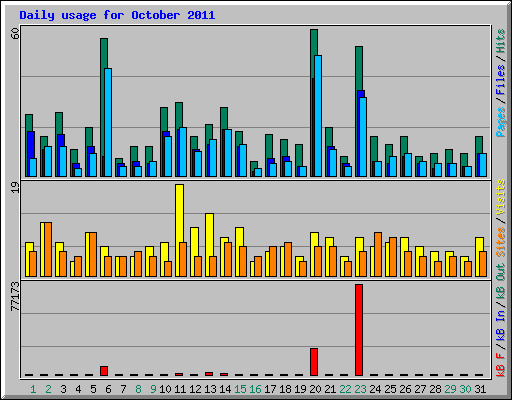Click the "Visits" legend label
Screen dimensions: 512x400
tap(500, 197)
